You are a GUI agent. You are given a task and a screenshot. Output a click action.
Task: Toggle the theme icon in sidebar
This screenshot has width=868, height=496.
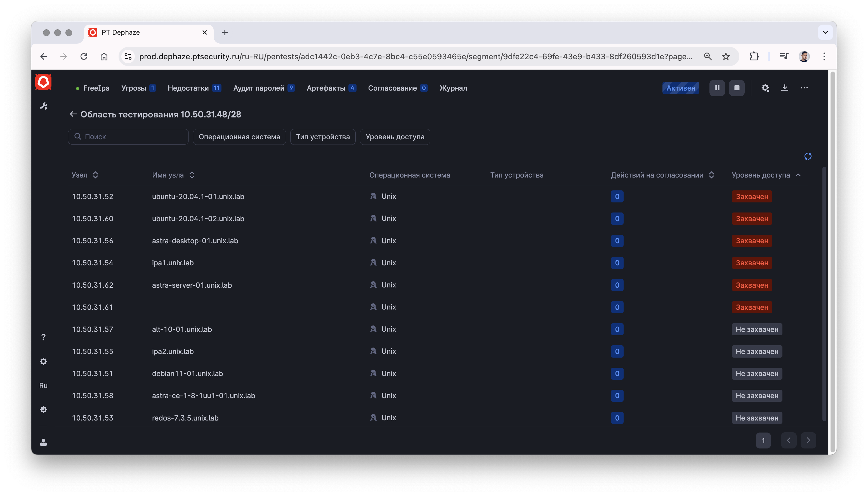point(43,410)
